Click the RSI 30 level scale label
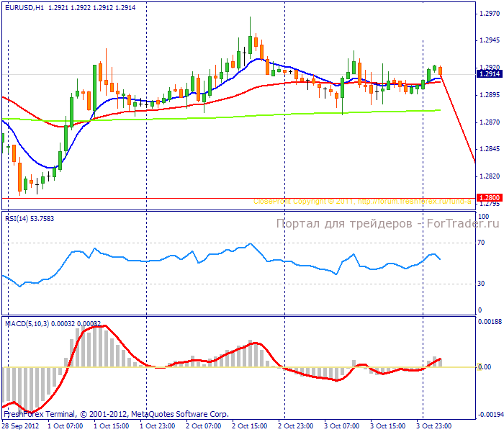This screenshot has width=504, height=432. pyautogui.click(x=481, y=284)
